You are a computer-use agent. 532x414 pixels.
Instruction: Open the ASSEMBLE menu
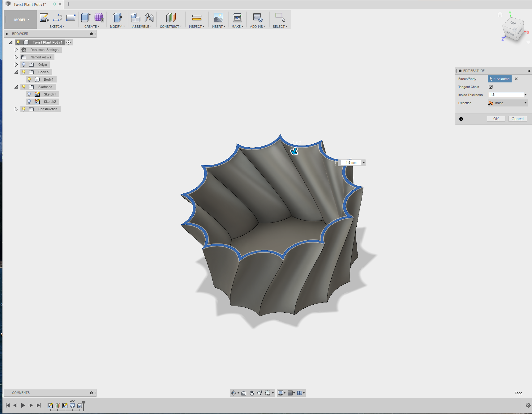142,27
